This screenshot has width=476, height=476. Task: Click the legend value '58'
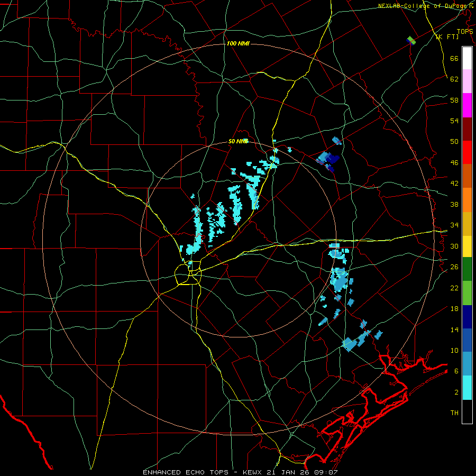pos(454,100)
